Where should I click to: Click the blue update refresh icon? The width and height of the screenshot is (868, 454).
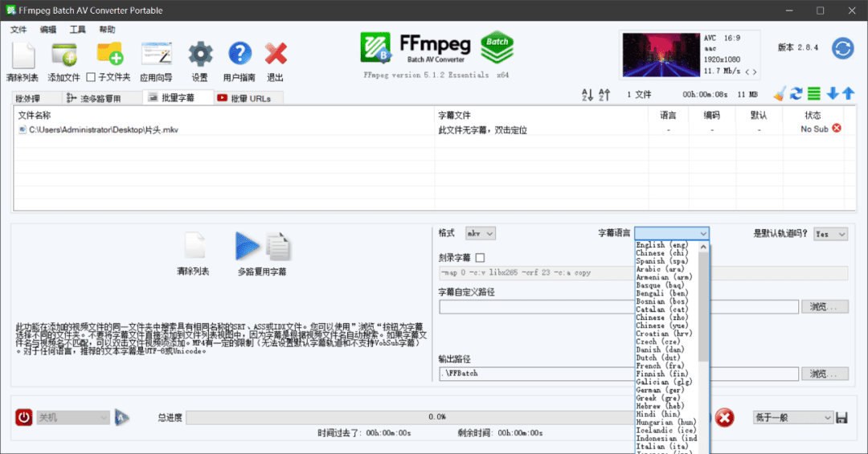click(842, 48)
